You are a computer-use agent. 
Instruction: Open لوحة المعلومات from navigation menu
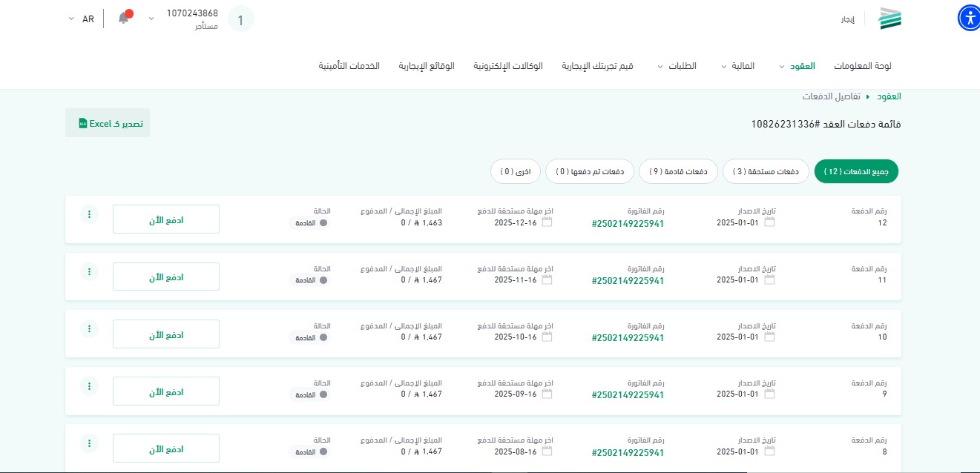862,66
